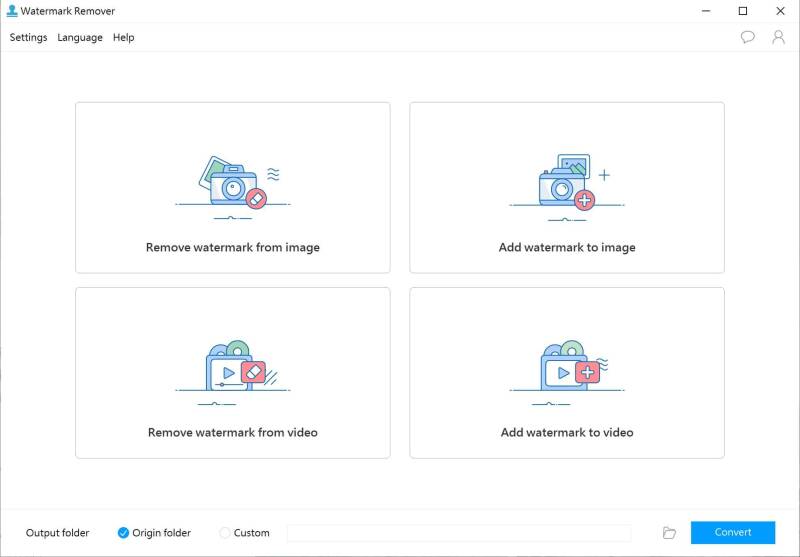Select the Origin folder radio option
The width and height of the screenshot is (800, 557).
123,533
